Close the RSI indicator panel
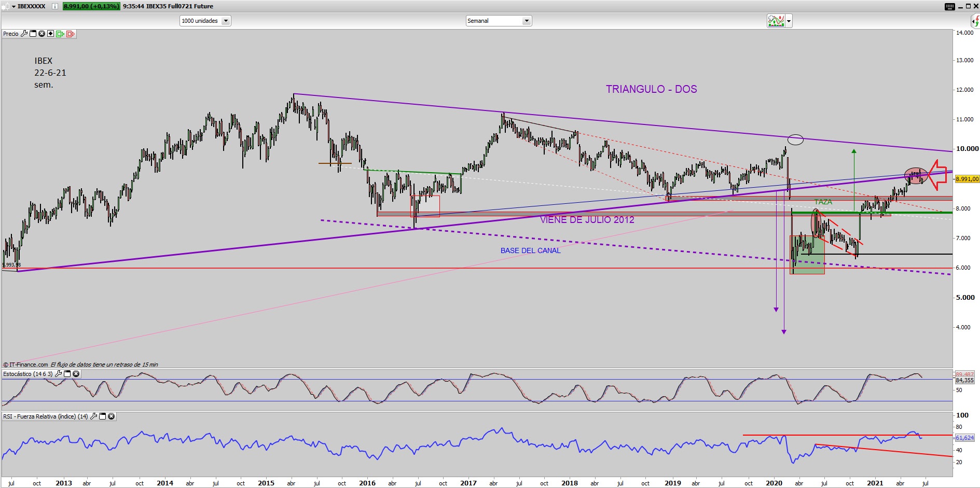This screenshot has height=488, width=980. pos(111,416)
